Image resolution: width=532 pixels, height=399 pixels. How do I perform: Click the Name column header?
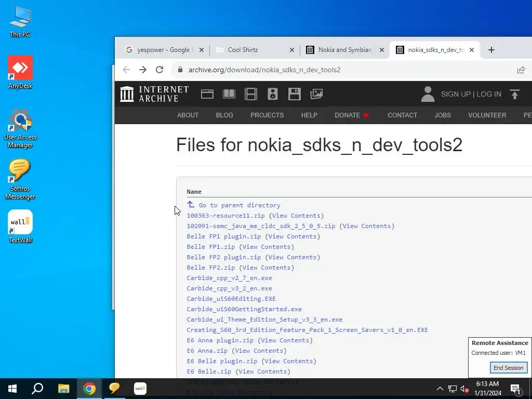click(x=194, y=192)
